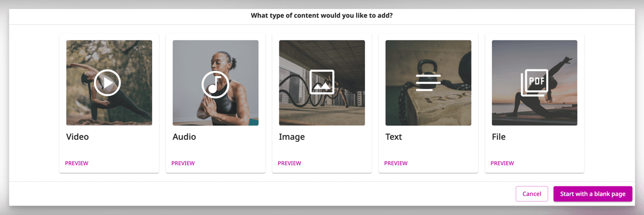Image resolution: width=644 pixels, height=215 pixels.
Task: Click the image picture icon
Action: 322,83
